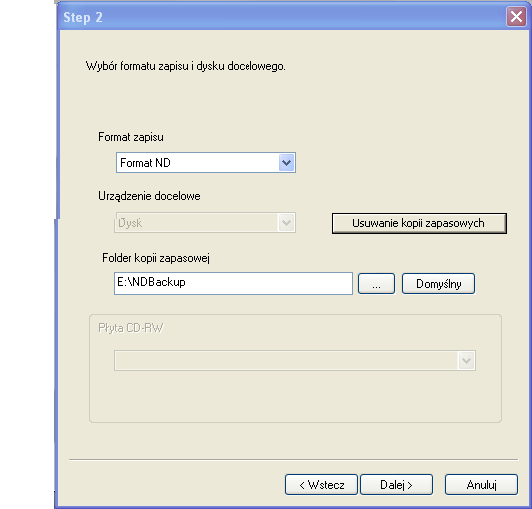Click the 'Folder kopii zapasowej' label
Viewport: 532px width, 509px height.
(156, 258)
